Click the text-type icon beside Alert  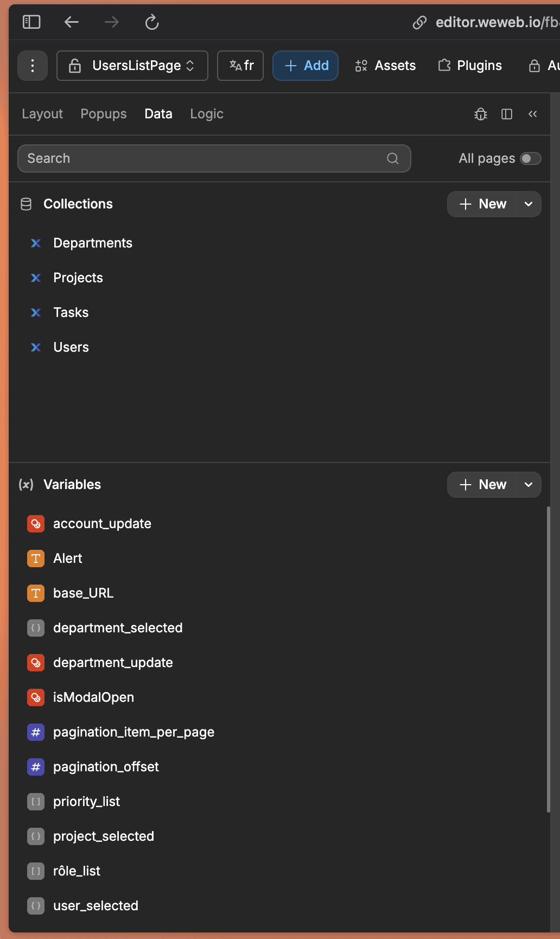point(36,559)
